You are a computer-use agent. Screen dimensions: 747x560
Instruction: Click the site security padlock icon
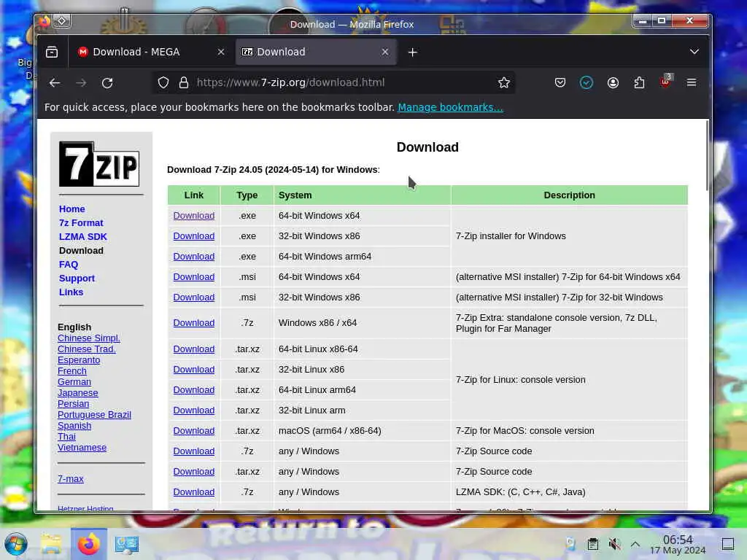[183, 83]
